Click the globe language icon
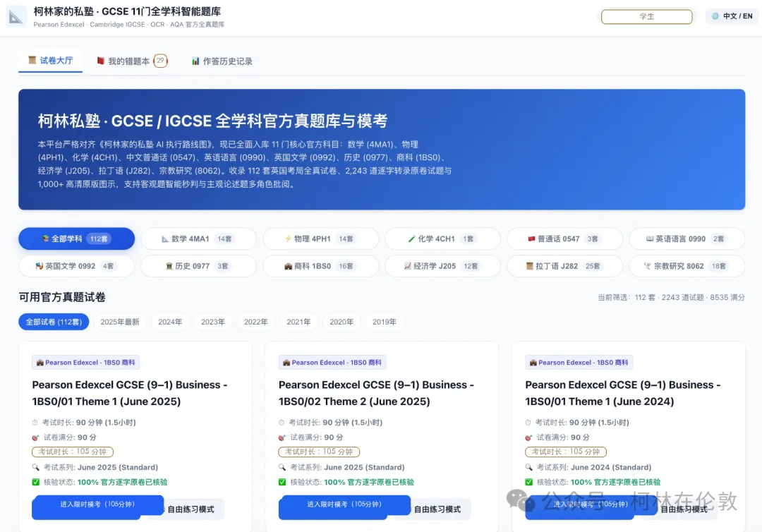Viewport: 762px width, 532px height. (x=715, y=16)
